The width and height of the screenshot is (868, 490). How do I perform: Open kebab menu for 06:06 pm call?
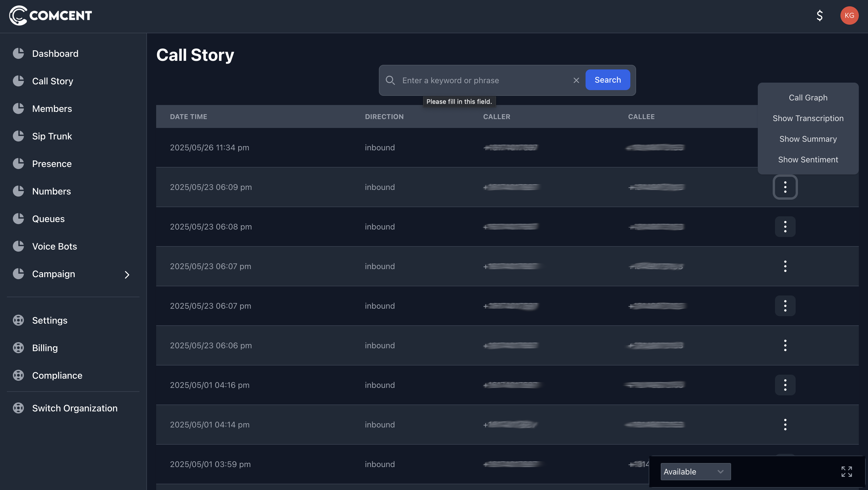pos(785,345)
